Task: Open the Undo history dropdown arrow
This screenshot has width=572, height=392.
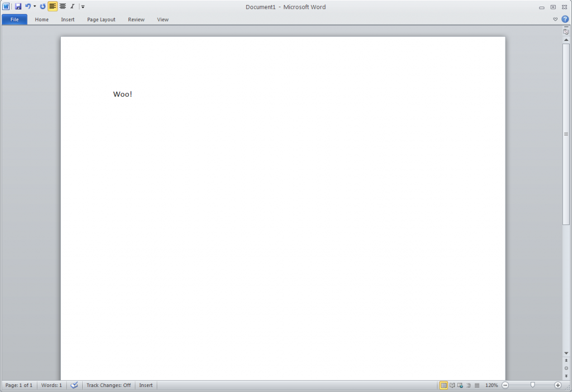Action: (35, 7)
